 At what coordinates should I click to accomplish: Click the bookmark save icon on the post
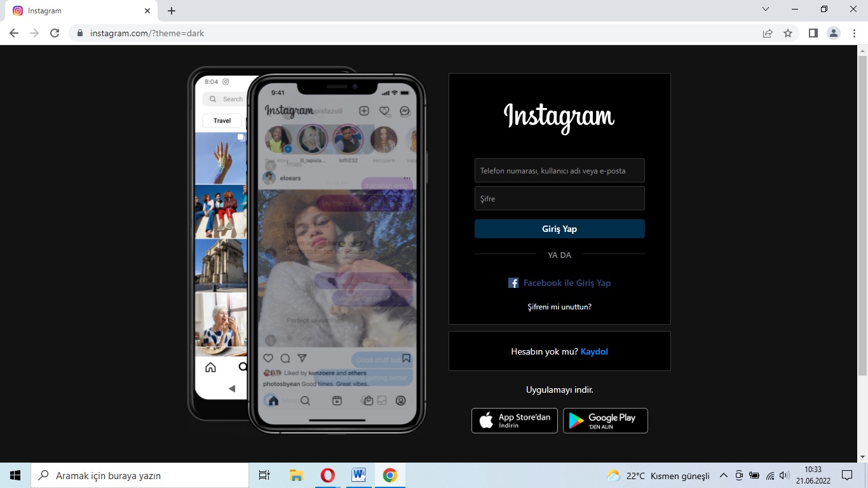pos(406,358)
